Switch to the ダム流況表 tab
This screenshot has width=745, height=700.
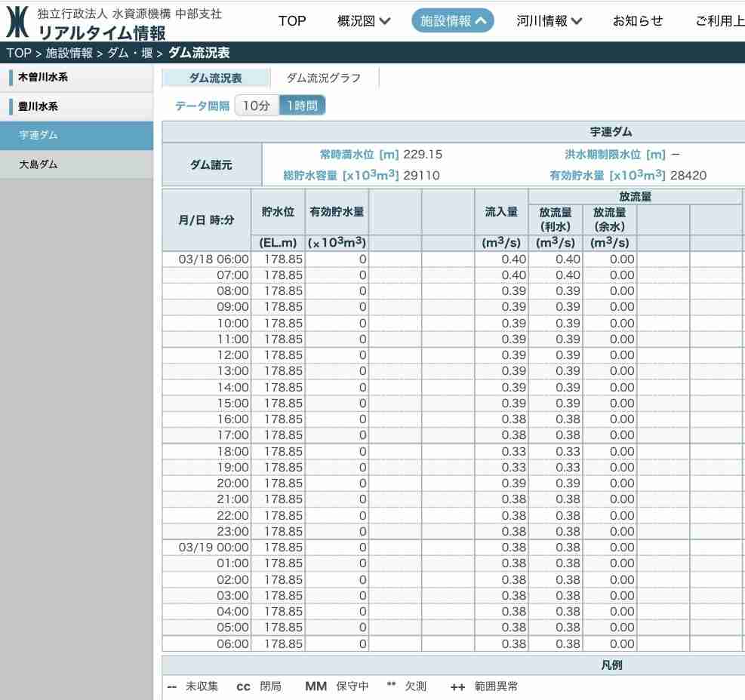(x=216, y=78)
